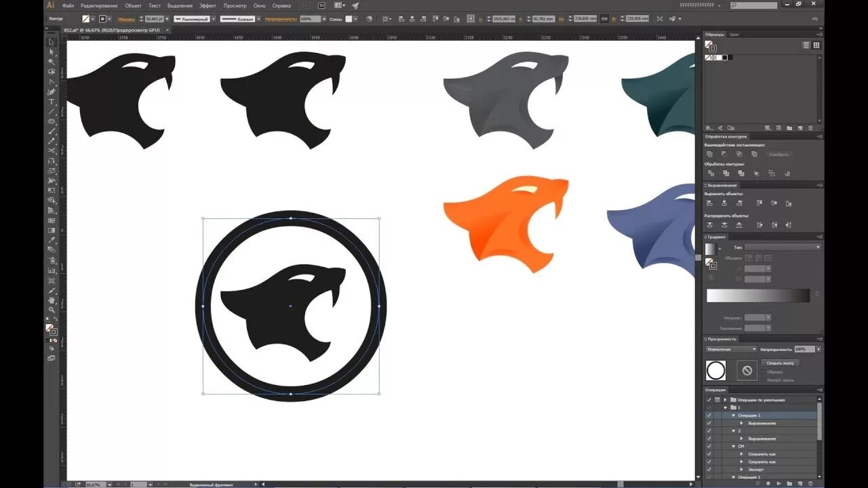The height and width of the screenshot is (488, 868).
Task: Toggle checkbox for Операция 1 action
Action: (x=709, y=415)
